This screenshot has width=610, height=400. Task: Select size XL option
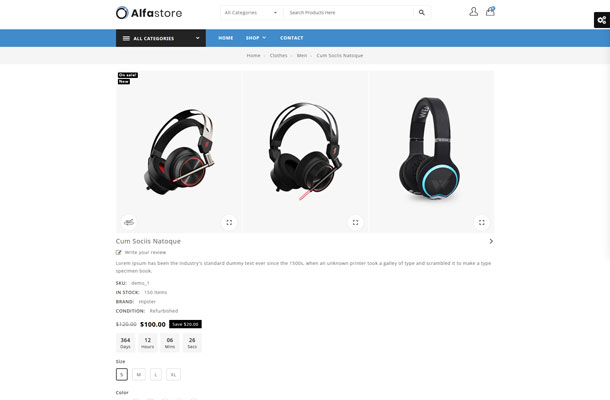(x=174, y=374)
